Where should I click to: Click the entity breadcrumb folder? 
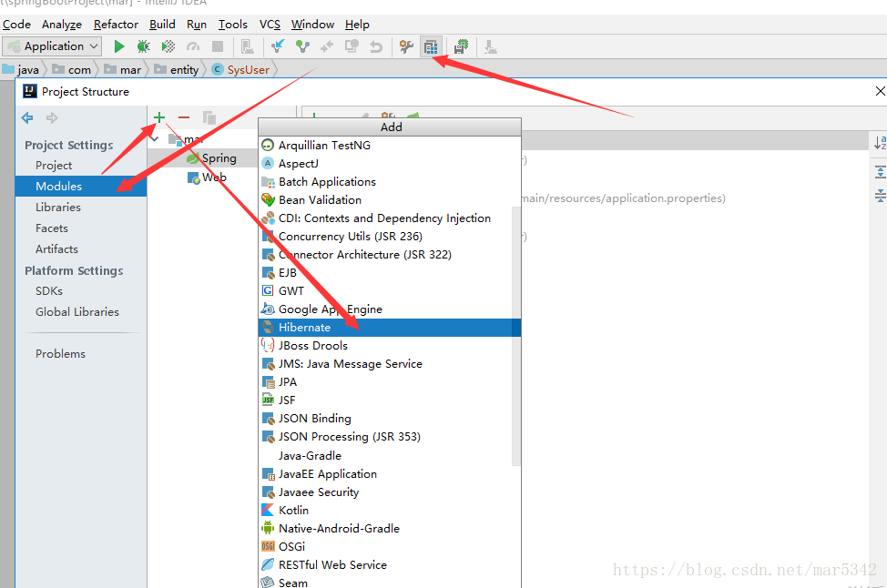coord(177,69)
